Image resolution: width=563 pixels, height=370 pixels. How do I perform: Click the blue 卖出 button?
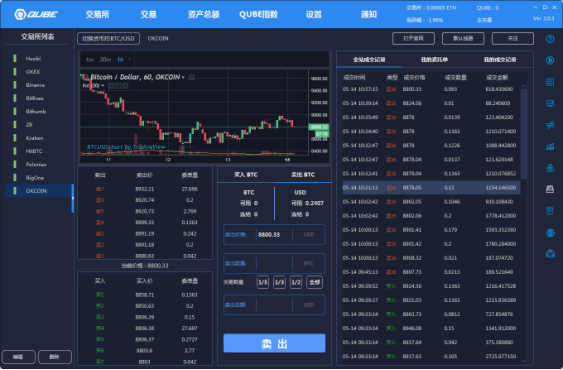[274, 343]
